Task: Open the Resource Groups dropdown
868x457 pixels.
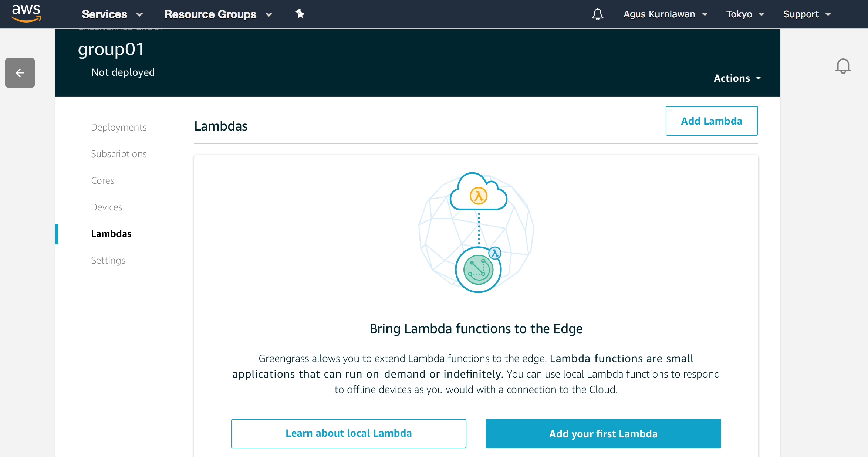Action: pos(218,14)
